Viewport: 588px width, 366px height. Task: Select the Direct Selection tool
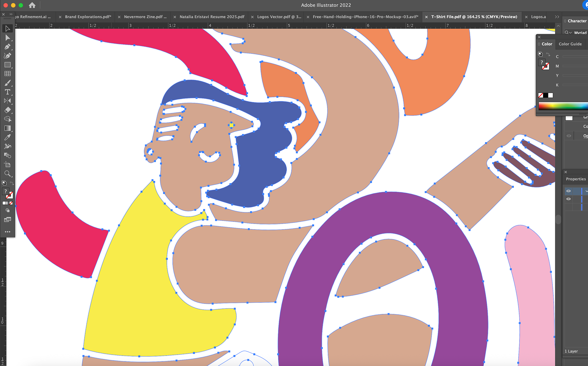[7, 38]
